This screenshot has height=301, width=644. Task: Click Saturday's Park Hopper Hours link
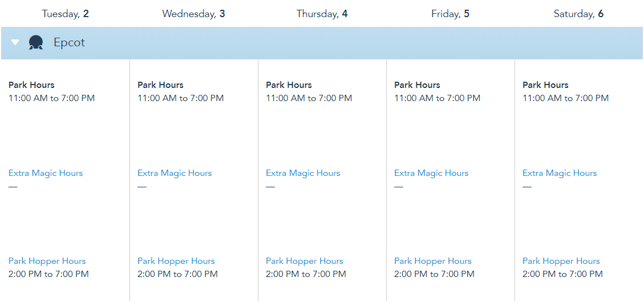(561, 261)
